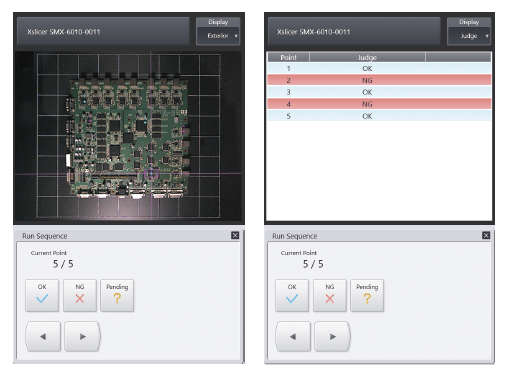
Task: Mark point NG in right Run Sequence panel
Action: point(330,295)
